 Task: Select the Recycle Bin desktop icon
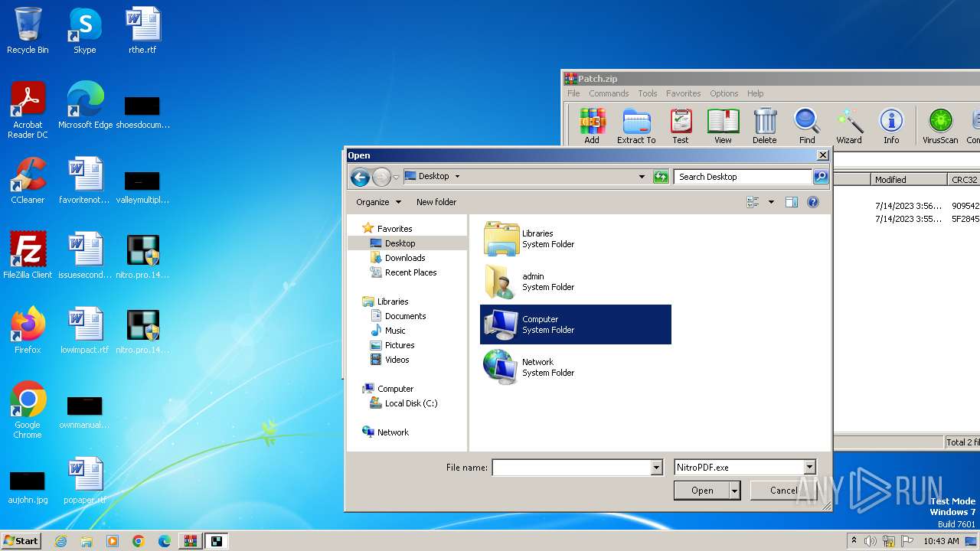[x=28, y=31]
